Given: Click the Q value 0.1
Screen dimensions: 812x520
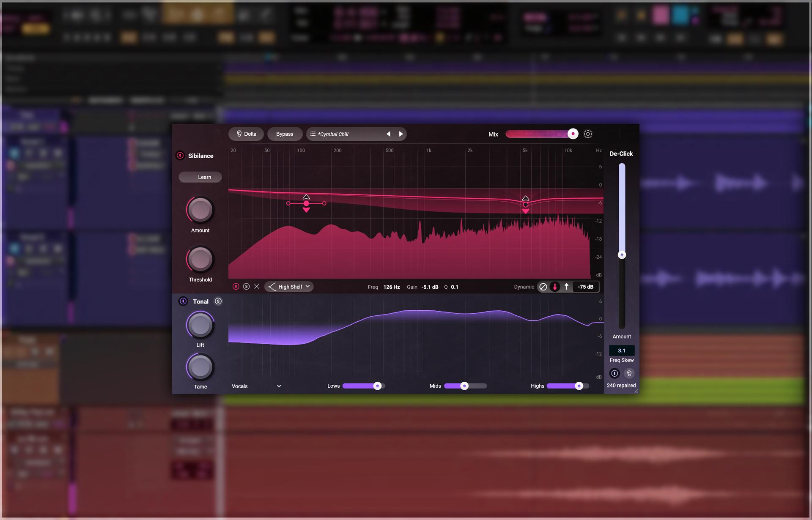Looking at the screenshot, I should (455, 287).
